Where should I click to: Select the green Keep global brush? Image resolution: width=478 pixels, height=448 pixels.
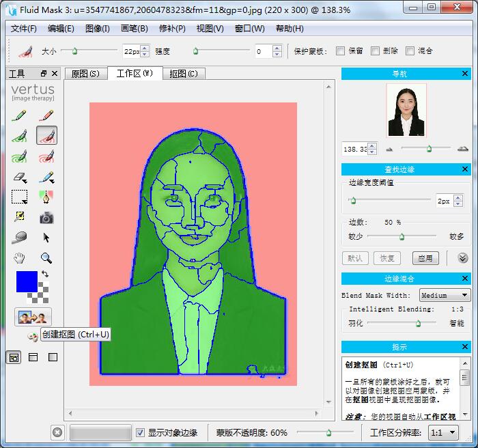(20, 156)
